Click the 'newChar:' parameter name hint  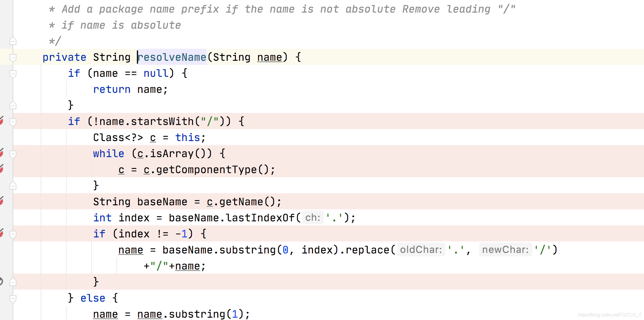(x=505, y=249)
